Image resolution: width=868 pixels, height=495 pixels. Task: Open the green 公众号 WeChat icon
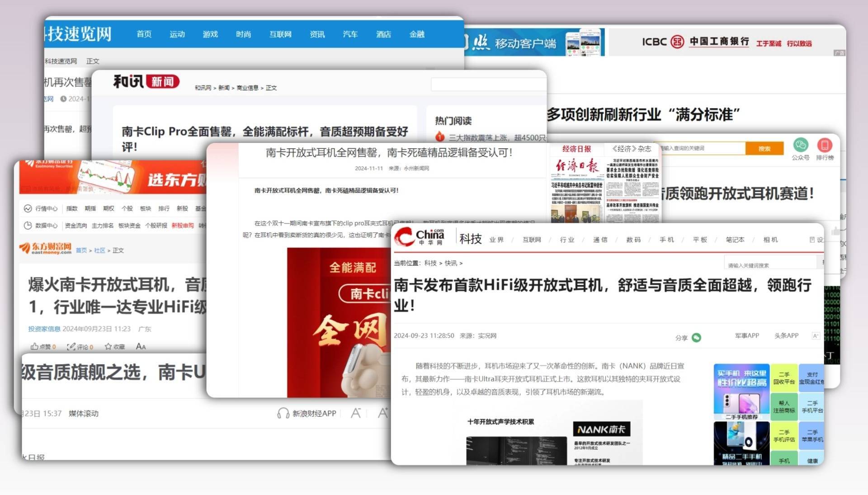click(x=800, y=145)
